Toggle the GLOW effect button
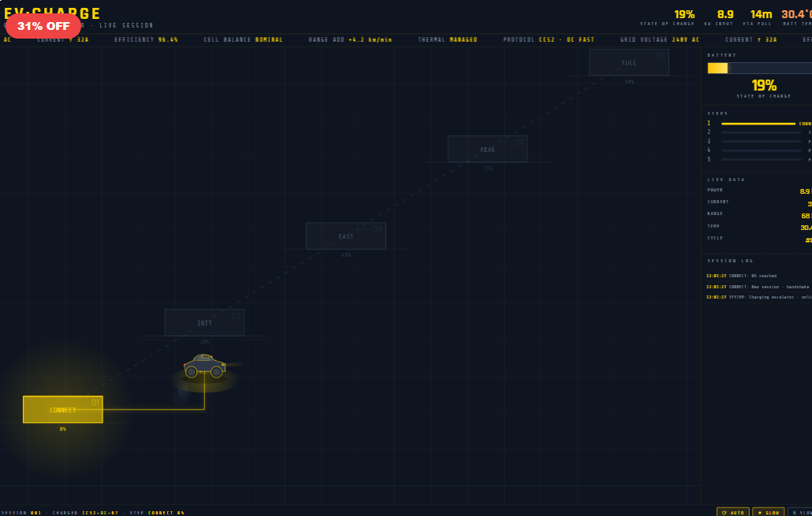 point(768,512)
